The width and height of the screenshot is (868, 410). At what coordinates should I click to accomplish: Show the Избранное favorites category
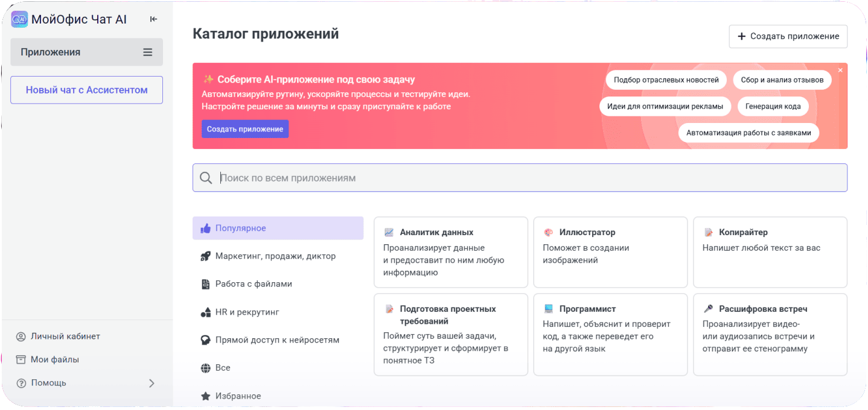(238, 396)
